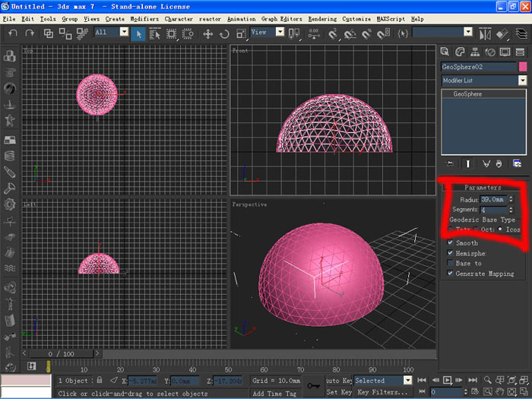532x399 pixels.
Task: Click the Segments spinner arrows
Action: pyautogui.click(x=511, y=210)
